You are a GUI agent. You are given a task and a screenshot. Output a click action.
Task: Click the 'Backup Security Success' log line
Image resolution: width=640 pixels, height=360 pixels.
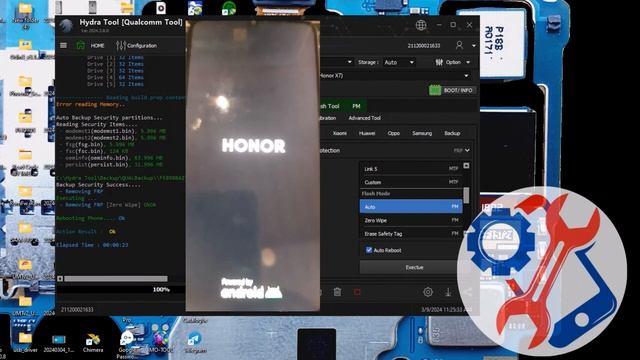tap(98, 185)
